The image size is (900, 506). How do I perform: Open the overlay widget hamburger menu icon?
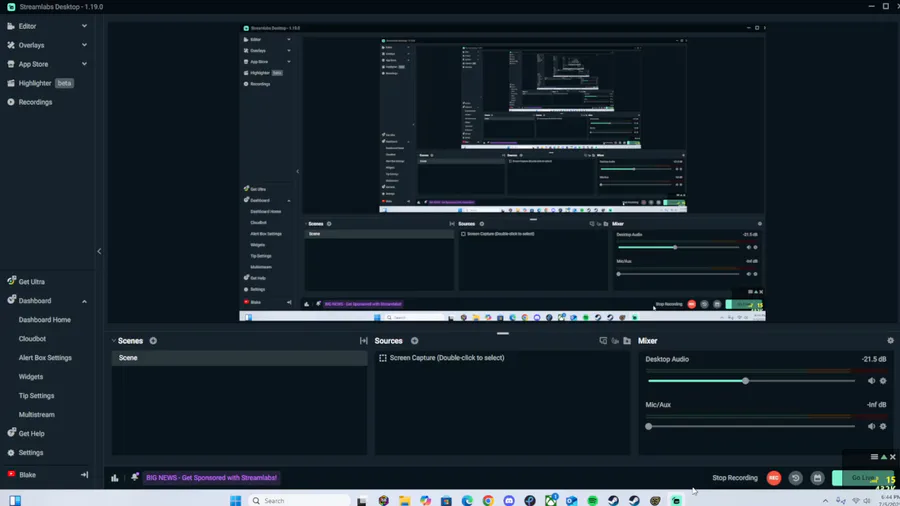(x=874, y=457)
